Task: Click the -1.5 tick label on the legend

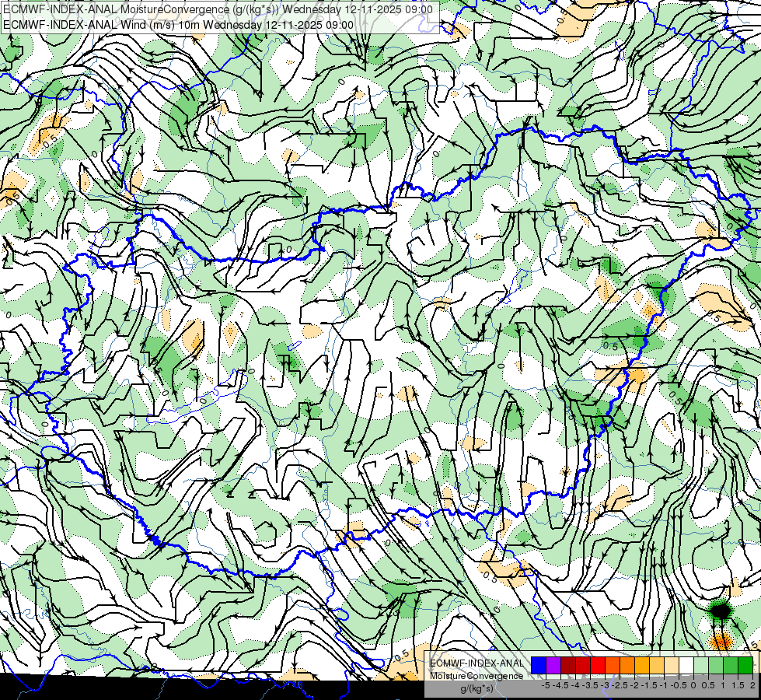Action: pos(649,685)
